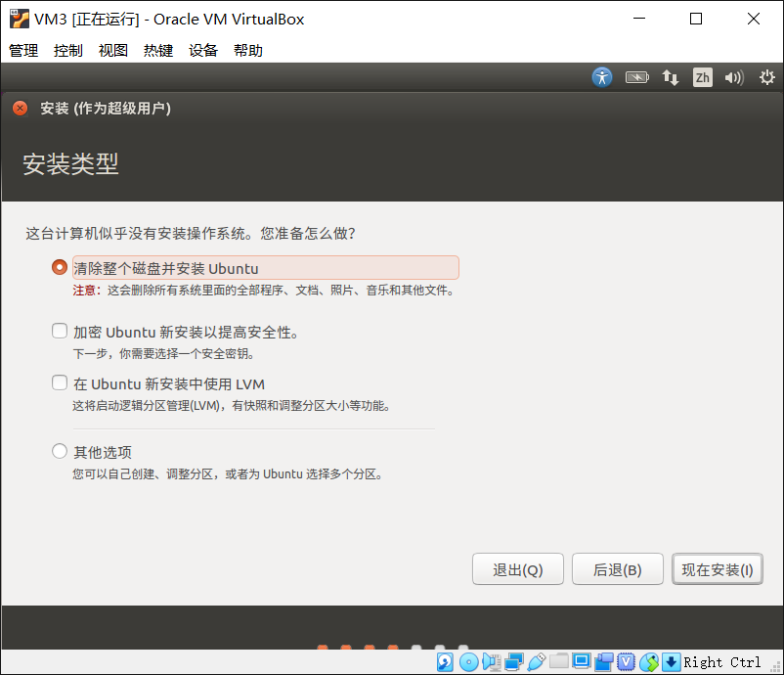
Task: Close the VirtualBox VM3 window
Action: pyautogui.click(x=754, y=19)
